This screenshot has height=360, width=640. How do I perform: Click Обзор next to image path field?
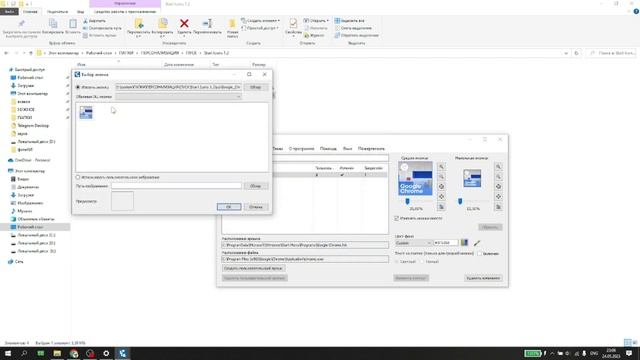tap(256, 186)
